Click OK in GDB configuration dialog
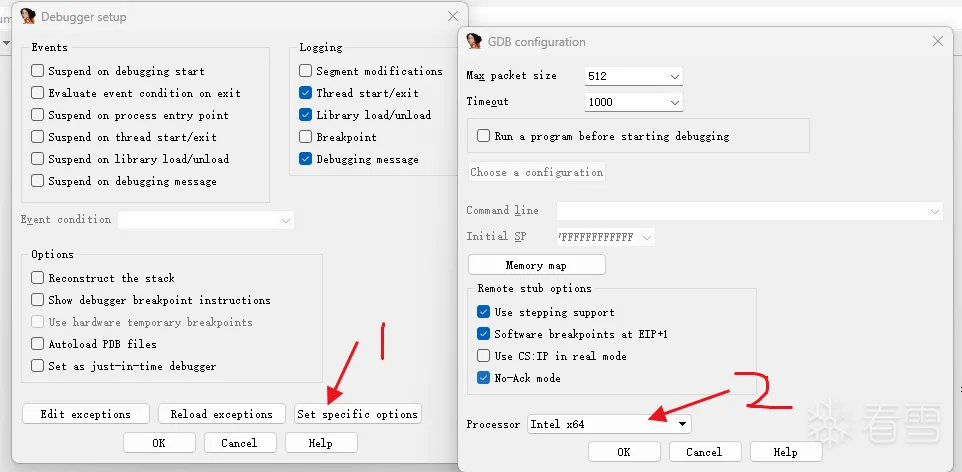This screenshot has height=472, width=962. pos(623,452)
